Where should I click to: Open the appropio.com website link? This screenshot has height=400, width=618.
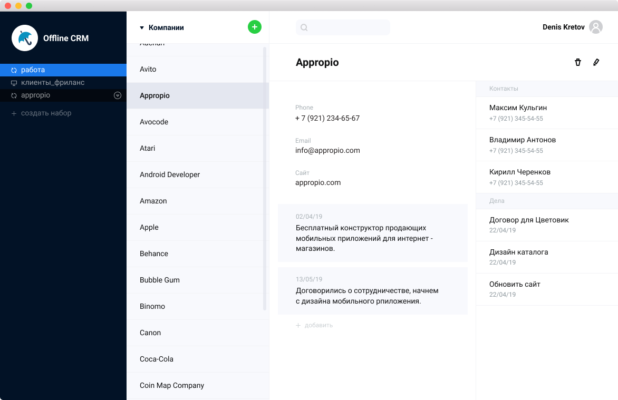(318, 183)
